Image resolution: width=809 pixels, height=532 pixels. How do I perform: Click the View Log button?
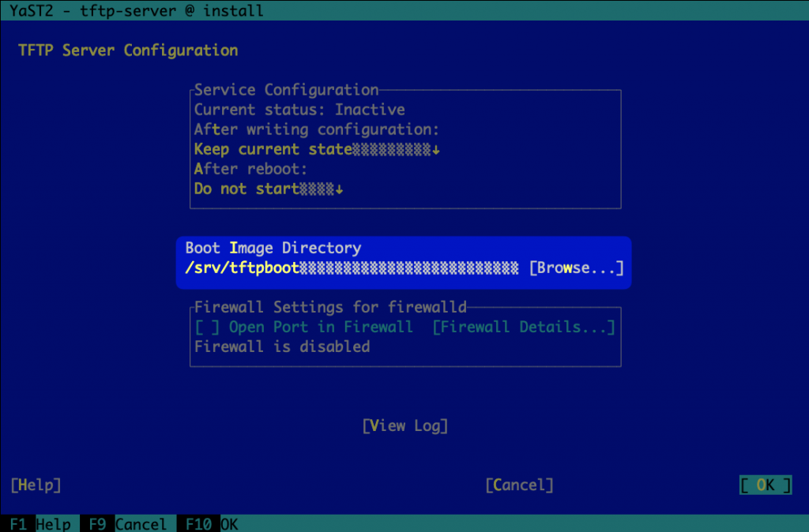404,425
